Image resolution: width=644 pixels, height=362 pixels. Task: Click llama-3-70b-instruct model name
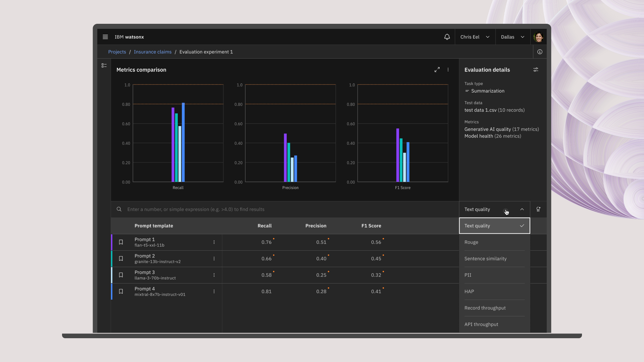click(155, 278)
